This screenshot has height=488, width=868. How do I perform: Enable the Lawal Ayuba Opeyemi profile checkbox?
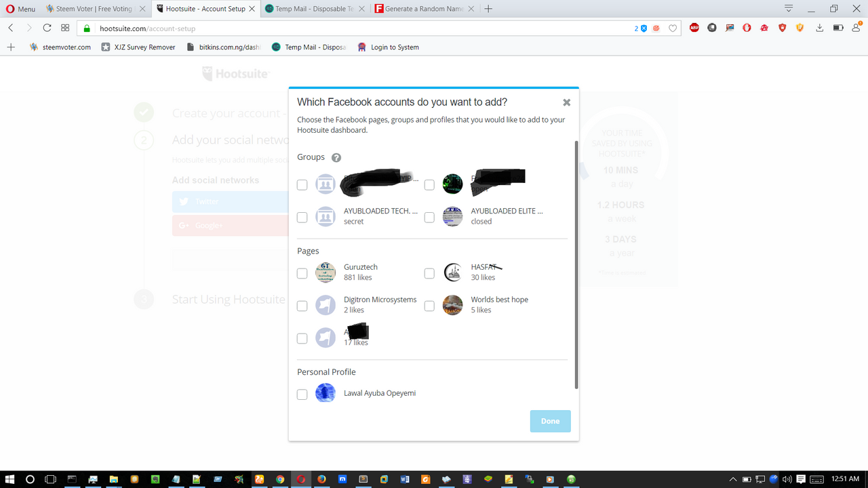pos(302,394)
